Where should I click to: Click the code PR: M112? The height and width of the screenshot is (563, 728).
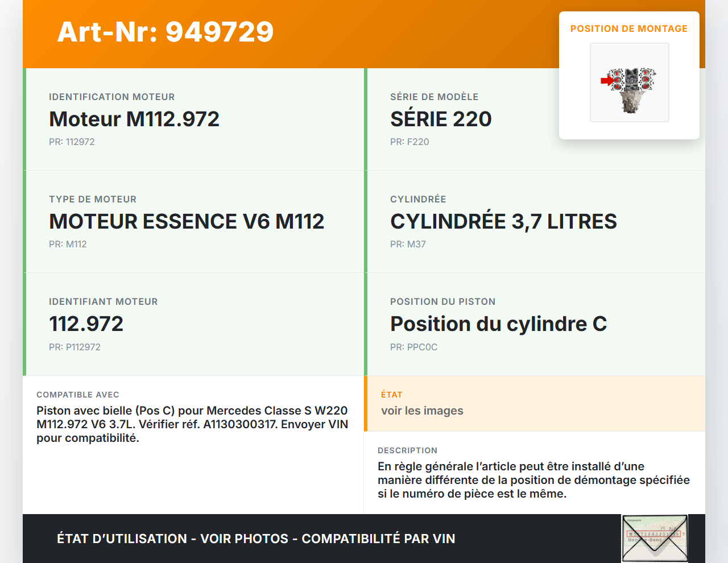68,244
